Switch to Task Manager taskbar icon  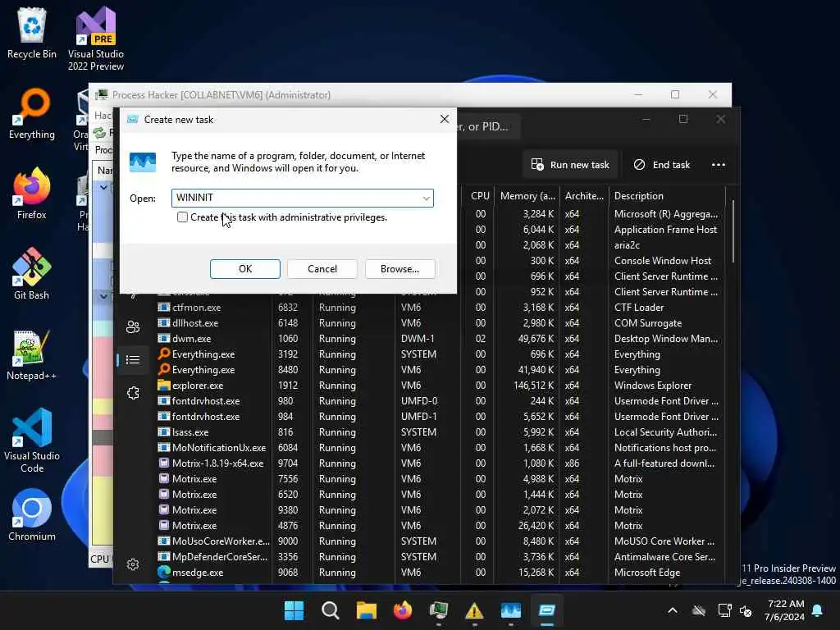[510, 610]
